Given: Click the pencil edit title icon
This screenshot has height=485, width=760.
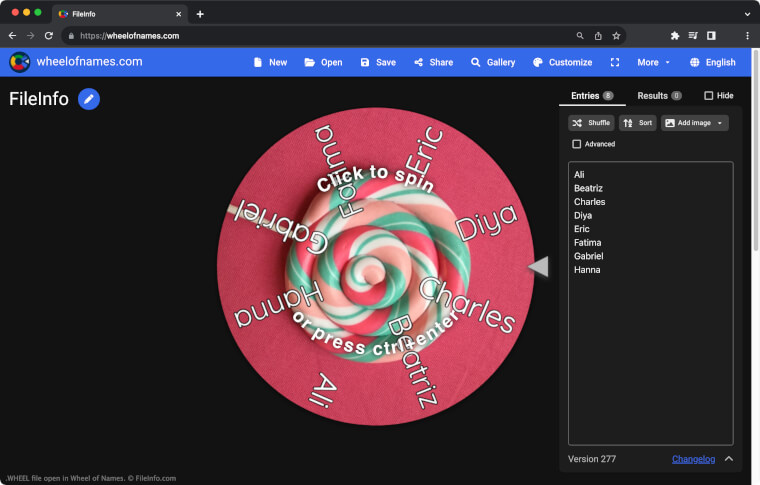Looking at the screenshot, I should tap(89, 99).
